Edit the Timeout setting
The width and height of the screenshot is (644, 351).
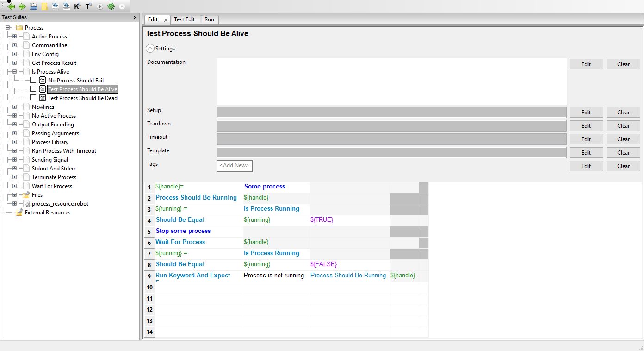586,139
